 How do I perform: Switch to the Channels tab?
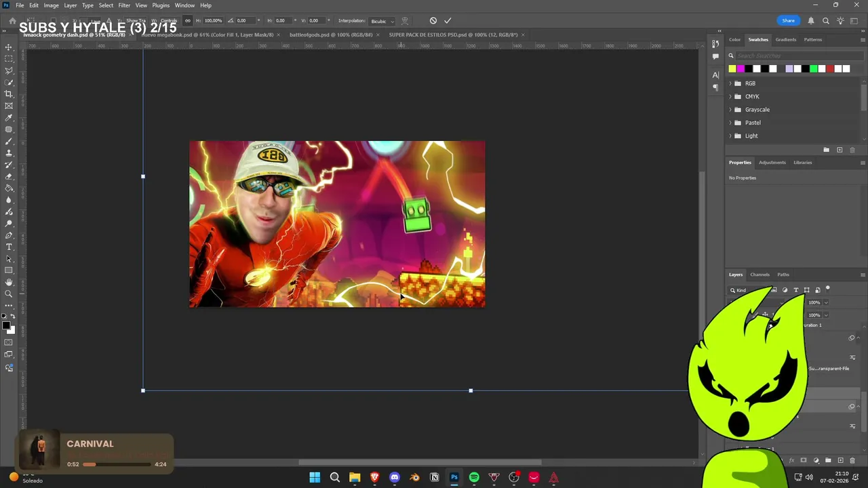pyautogui.click(x=759, y=274)
